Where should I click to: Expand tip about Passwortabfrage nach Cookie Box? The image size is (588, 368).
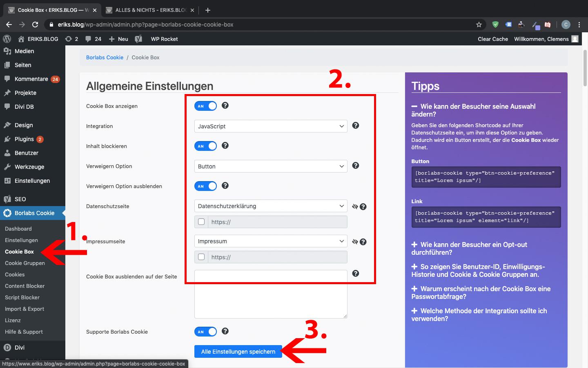(481, 292)
